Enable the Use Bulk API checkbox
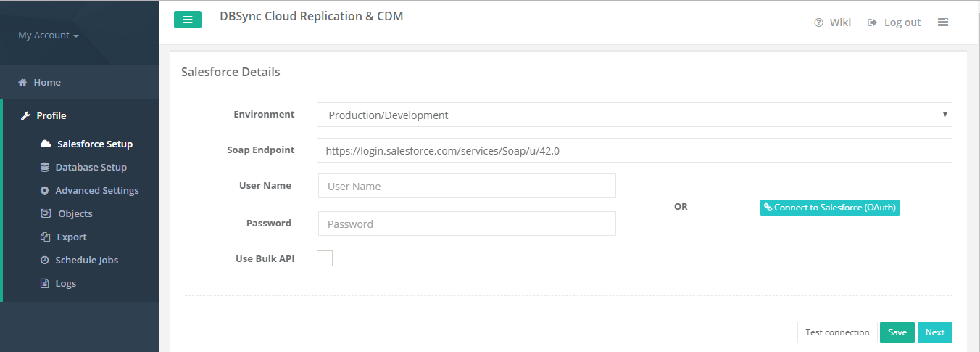 tap(325, 258)
